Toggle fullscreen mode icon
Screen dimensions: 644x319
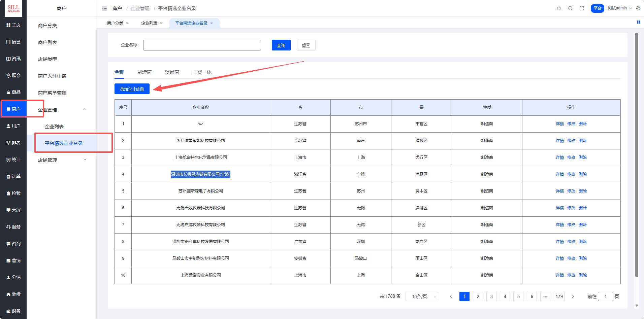[582, 8]
